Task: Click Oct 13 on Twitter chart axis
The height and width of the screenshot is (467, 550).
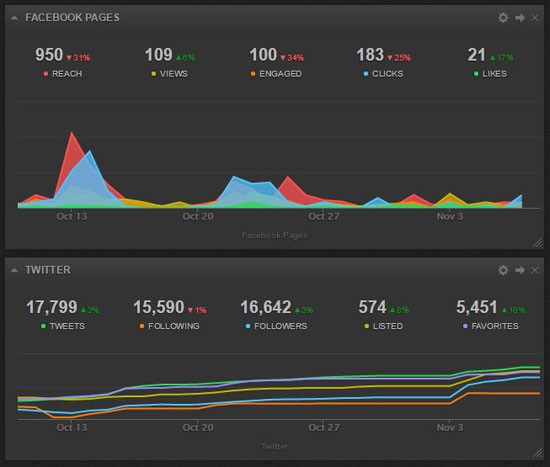Action: click(x=72, y=427)
